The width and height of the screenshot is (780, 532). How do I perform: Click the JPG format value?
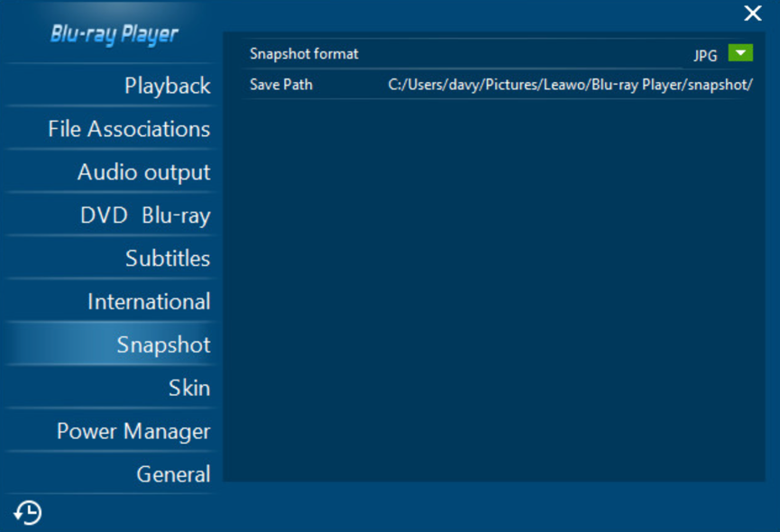coord(705,56)
